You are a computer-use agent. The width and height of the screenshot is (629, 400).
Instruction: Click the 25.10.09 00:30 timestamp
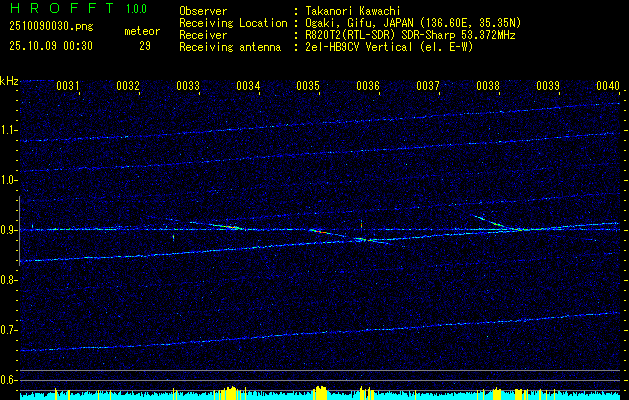[x=50, y=46]
